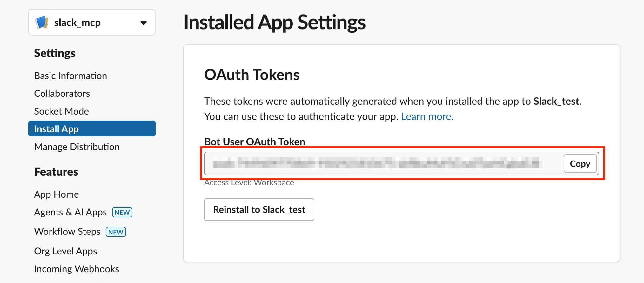Viewport: 644px width, 283px height.
Task: Click the dropdown arrow next to slack_mcp
Action: click(144, 23)
